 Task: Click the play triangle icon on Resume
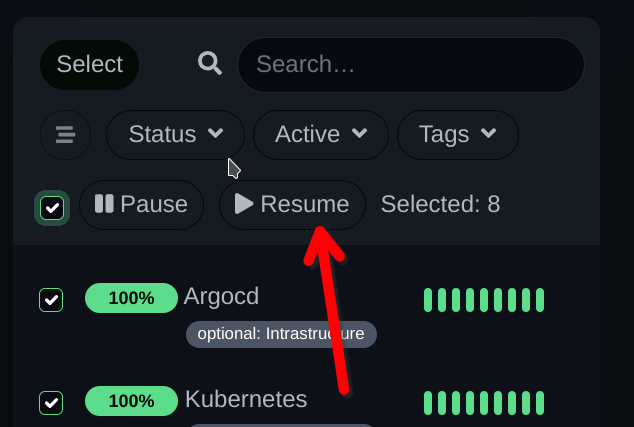244,203
